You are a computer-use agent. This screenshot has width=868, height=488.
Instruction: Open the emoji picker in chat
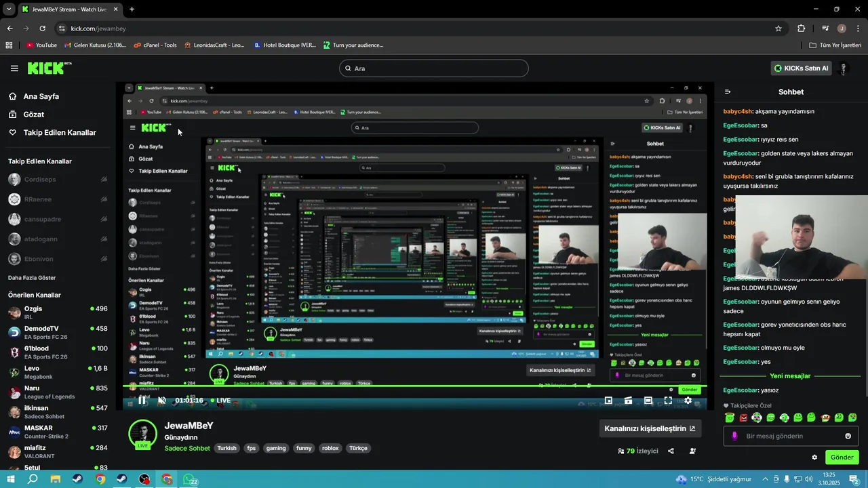pos(848,436)
